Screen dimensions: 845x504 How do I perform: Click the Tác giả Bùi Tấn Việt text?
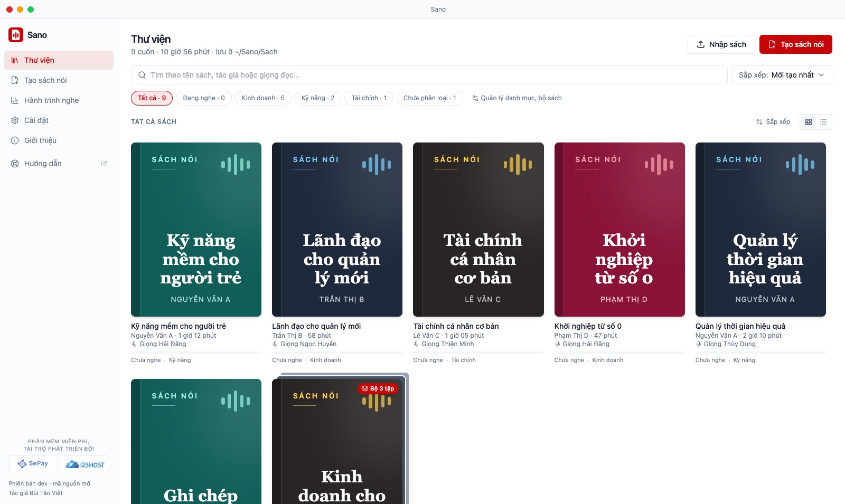(35, 493)
